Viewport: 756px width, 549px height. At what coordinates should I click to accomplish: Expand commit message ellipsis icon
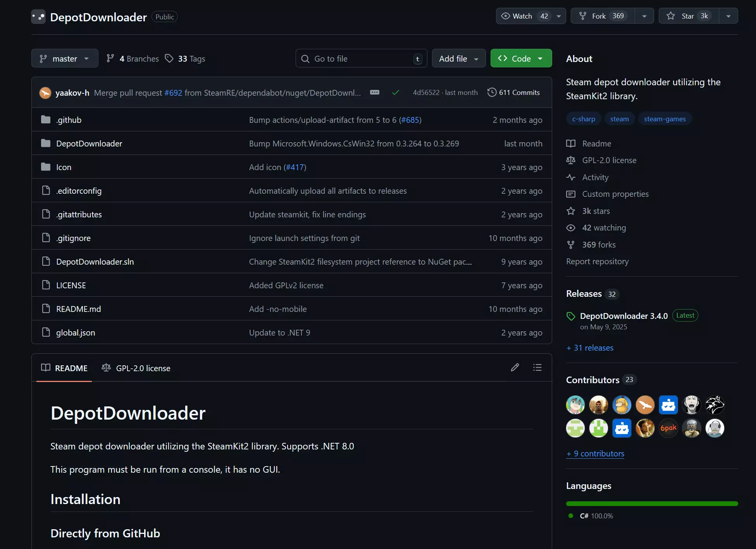click(374, 93)
